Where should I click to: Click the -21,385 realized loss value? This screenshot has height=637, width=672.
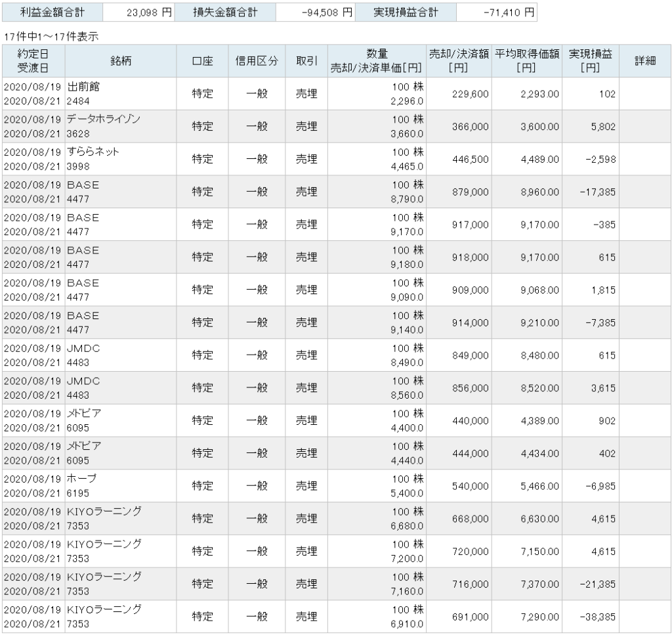tap(597, 584)
